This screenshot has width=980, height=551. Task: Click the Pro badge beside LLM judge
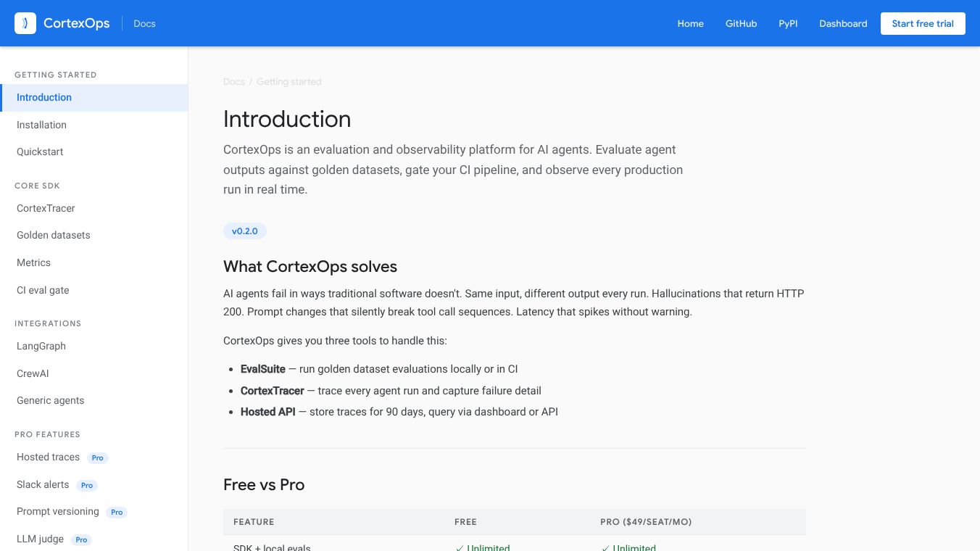click(x=81, y=539)
